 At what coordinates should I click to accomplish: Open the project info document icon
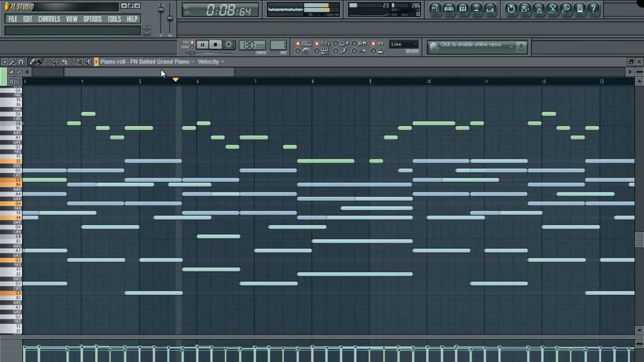pos(579,9)
